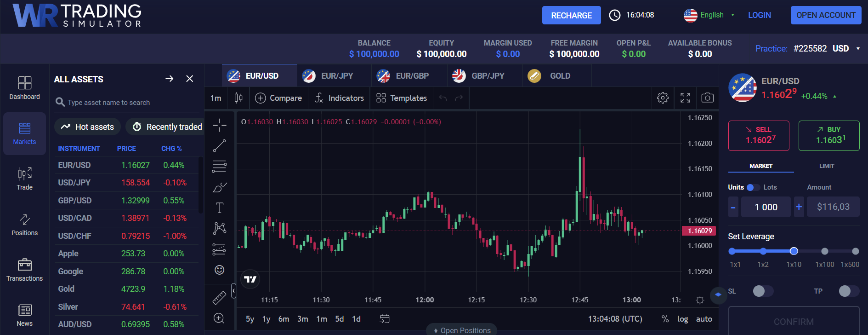Switch to the GBP/JPY chart tab

click(484, 76)
